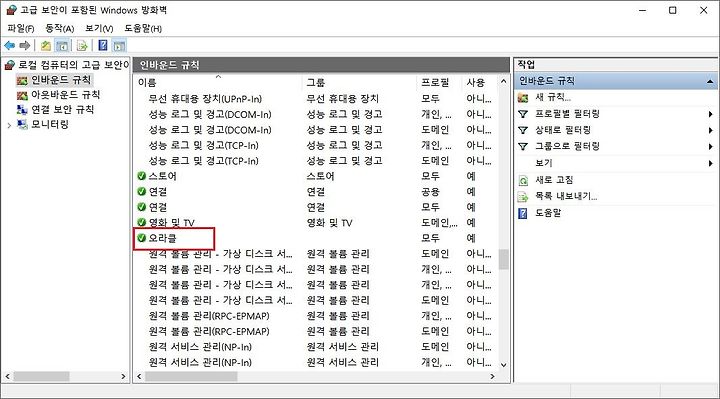
Task: Click the 아웃바운드 규칙 tree icon
Action: point(22,96)
